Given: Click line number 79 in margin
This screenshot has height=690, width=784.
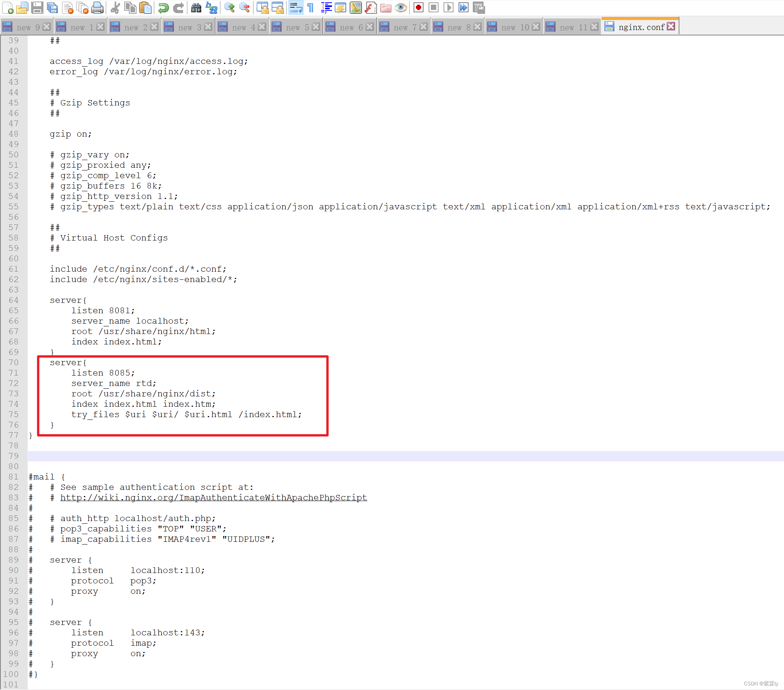Looking at the screenshot, I should (x=13, y=456).
